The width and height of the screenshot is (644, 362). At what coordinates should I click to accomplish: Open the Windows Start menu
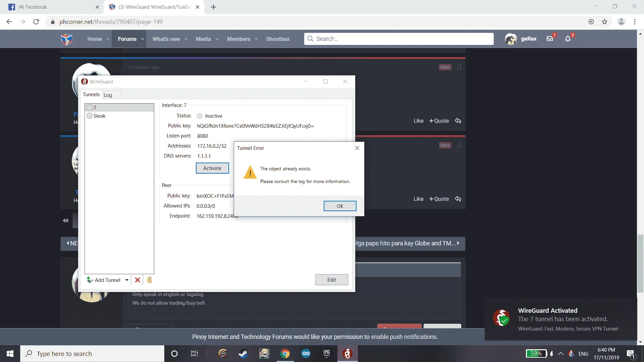point(10,354)
